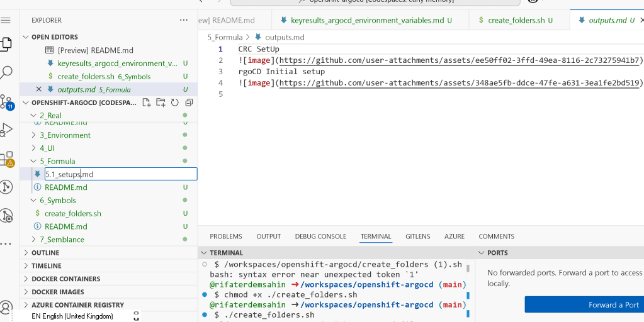
Task: Open the Run and Debug view
Action: pos(6,130)
